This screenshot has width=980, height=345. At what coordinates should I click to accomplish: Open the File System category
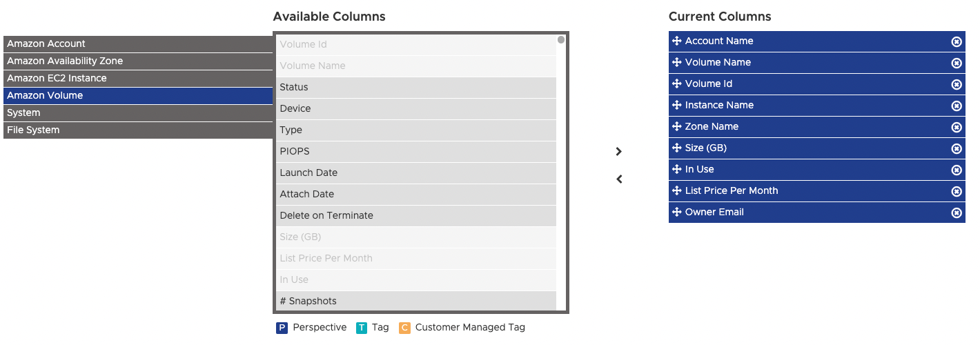(138, 130)
